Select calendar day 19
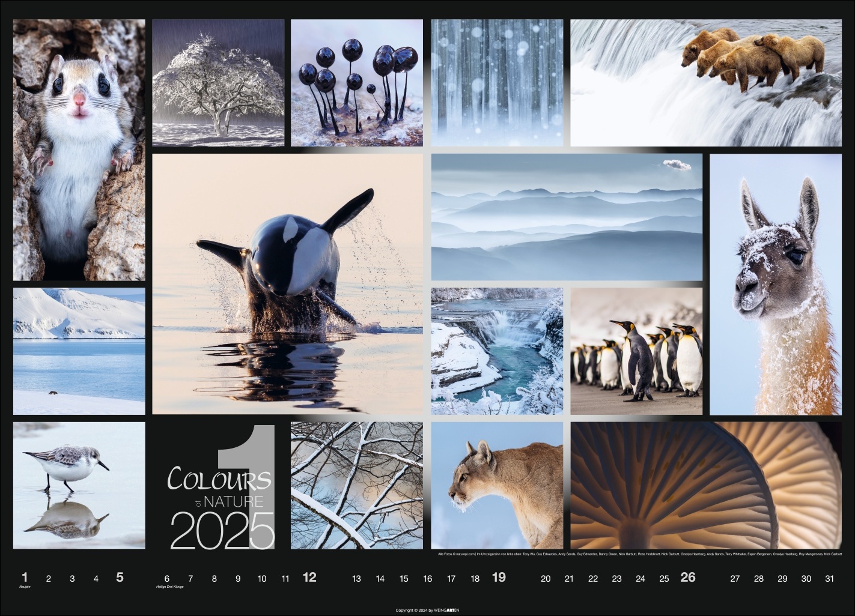 coord(499,578)
